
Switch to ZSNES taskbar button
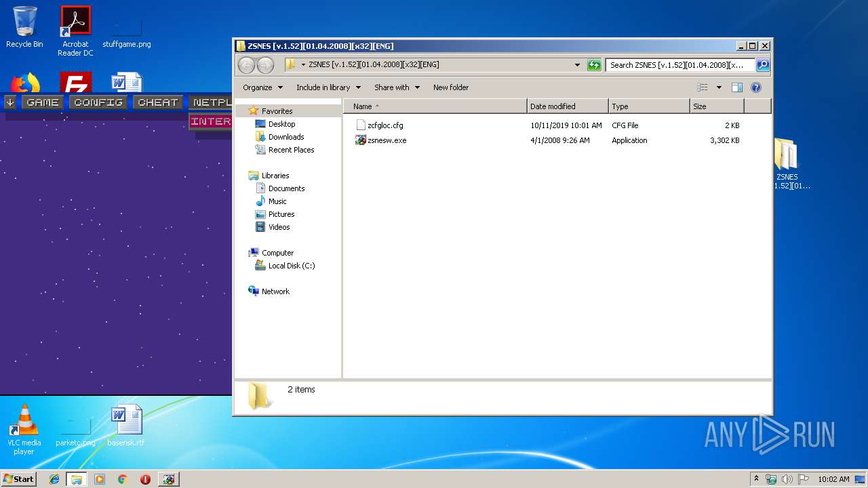pos(169,479)
